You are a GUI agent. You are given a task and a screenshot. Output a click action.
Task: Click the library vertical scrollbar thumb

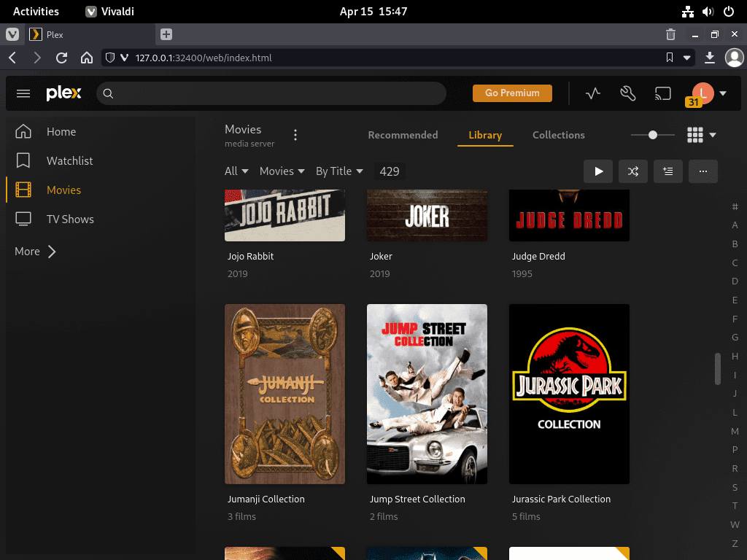click(718, 368)
